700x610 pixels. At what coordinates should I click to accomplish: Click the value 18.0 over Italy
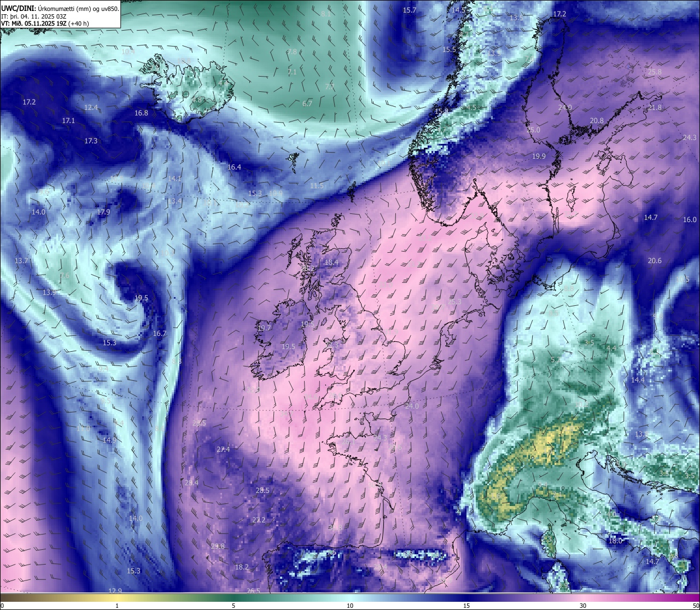[615, 541]
